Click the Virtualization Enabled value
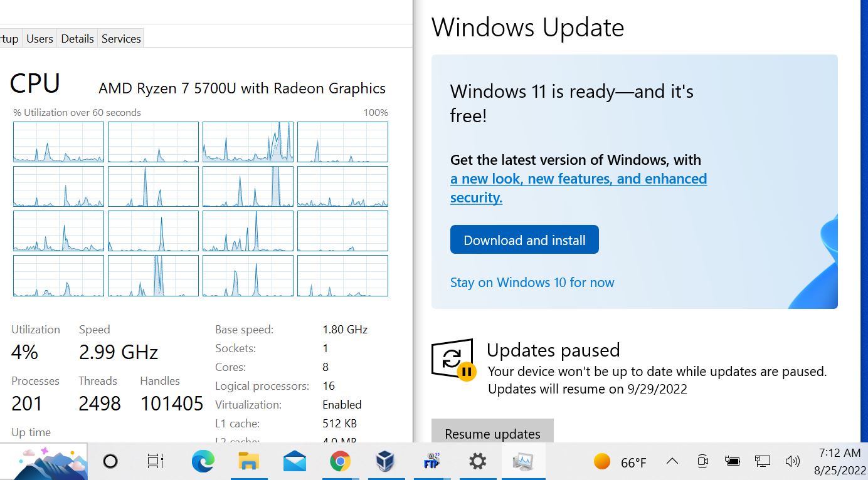This screenshot has height=480, width=868. click(342, 404)
